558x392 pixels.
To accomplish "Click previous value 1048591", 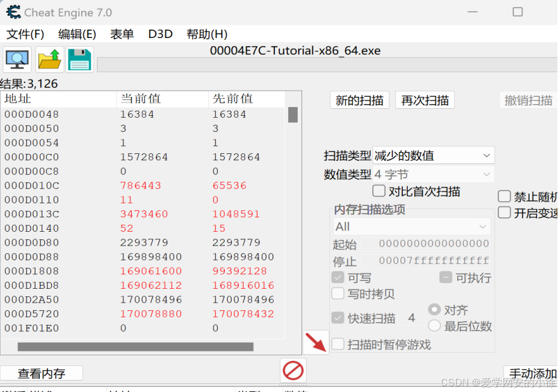I will tap(236, 214).
